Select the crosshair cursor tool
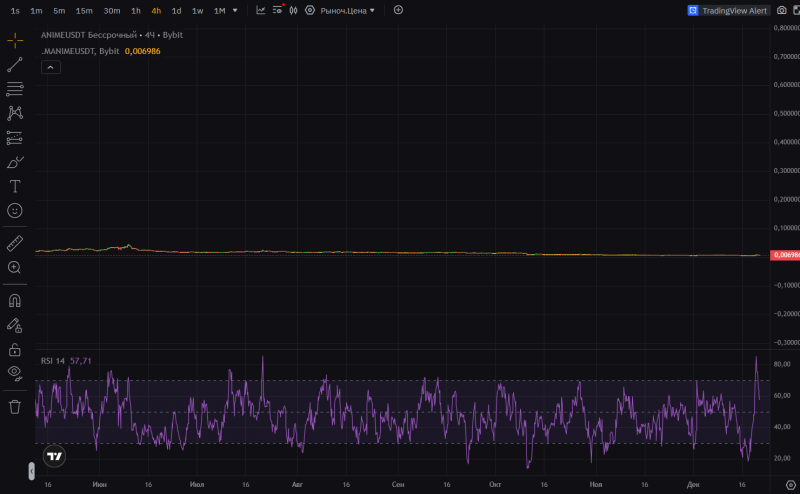This screenshot has width=800, height=494. (x=15, y=41)
